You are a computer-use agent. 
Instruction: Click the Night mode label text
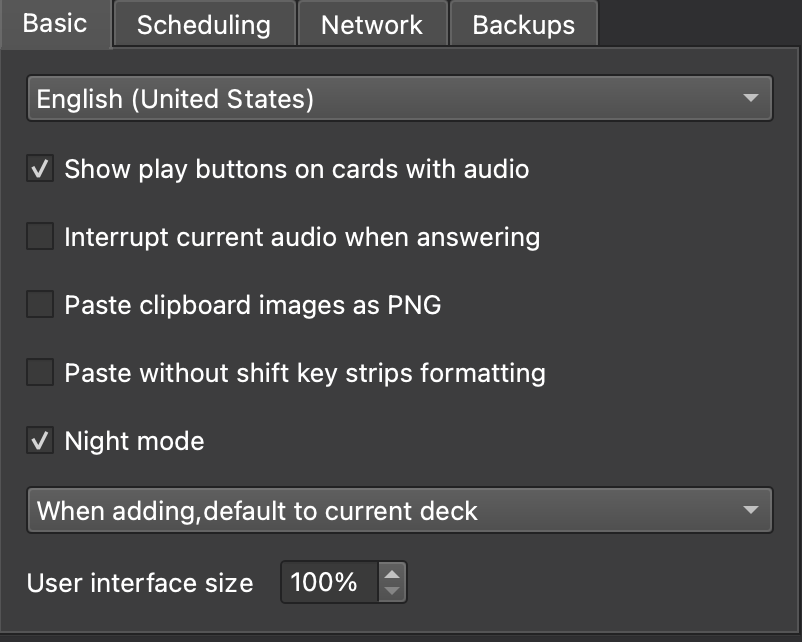pyautogui.click(x=135, y=441)
